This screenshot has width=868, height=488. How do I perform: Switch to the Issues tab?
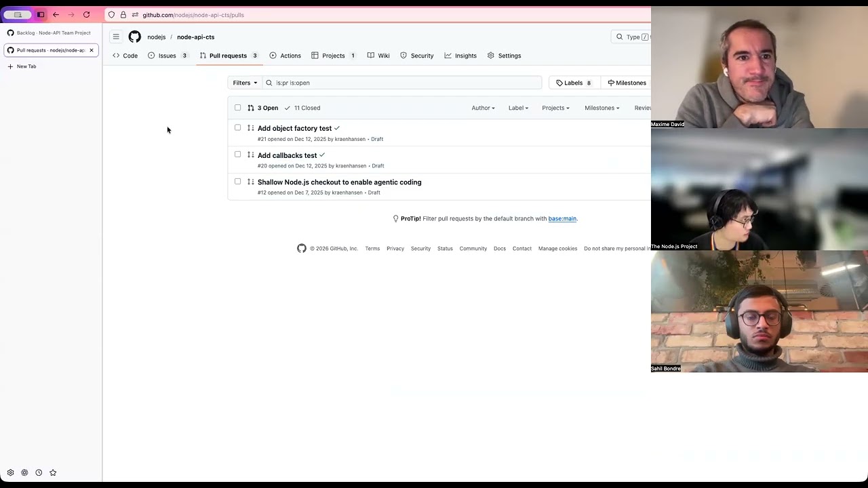[168, 56]
